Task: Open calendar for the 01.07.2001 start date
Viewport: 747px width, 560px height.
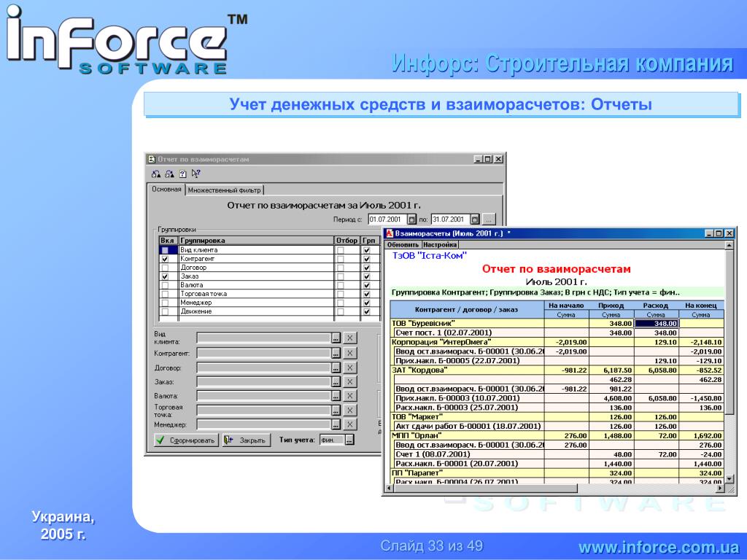Action: coord(412,219)
